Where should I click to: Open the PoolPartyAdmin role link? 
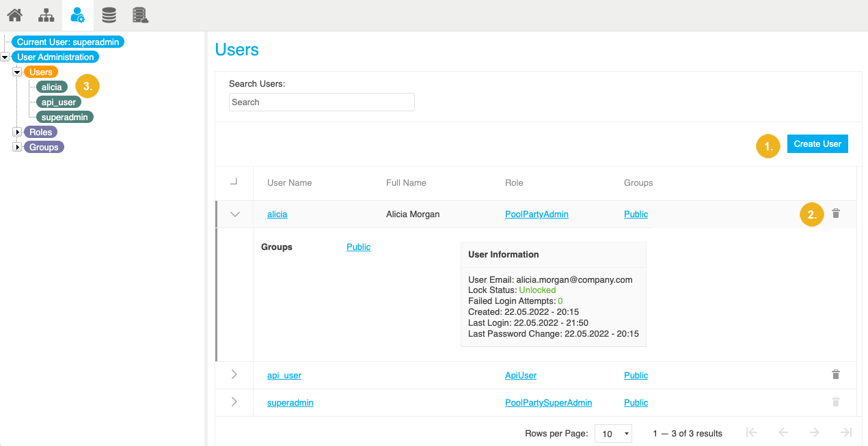[x=537, y=214]
